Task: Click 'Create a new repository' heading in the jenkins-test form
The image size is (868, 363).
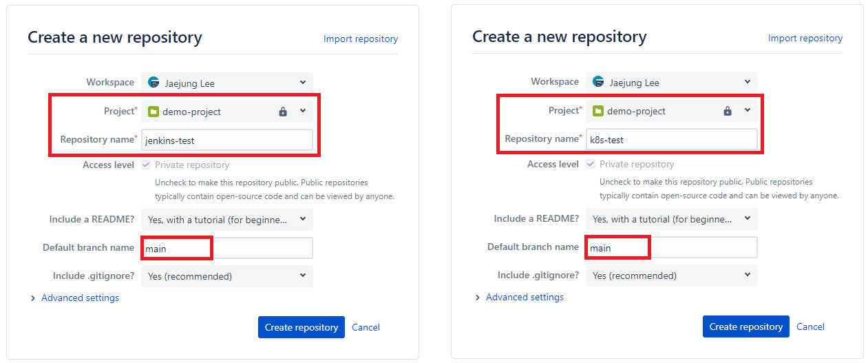Action: (115, 37)
